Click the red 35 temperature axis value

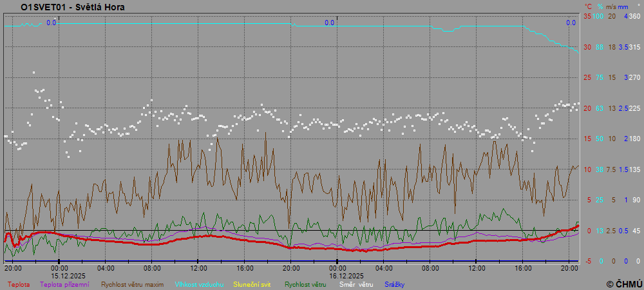[587, 17]
